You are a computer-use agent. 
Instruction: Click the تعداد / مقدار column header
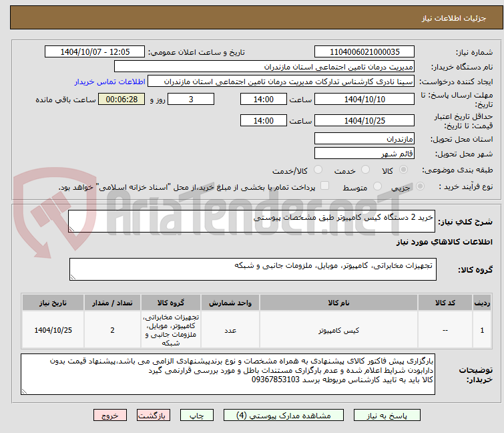tap(112, 303)
